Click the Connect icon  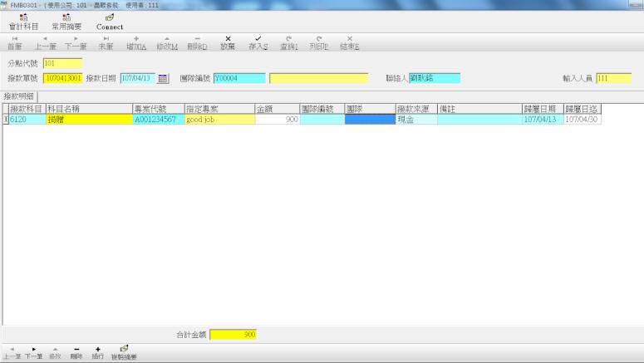point(110,21)
